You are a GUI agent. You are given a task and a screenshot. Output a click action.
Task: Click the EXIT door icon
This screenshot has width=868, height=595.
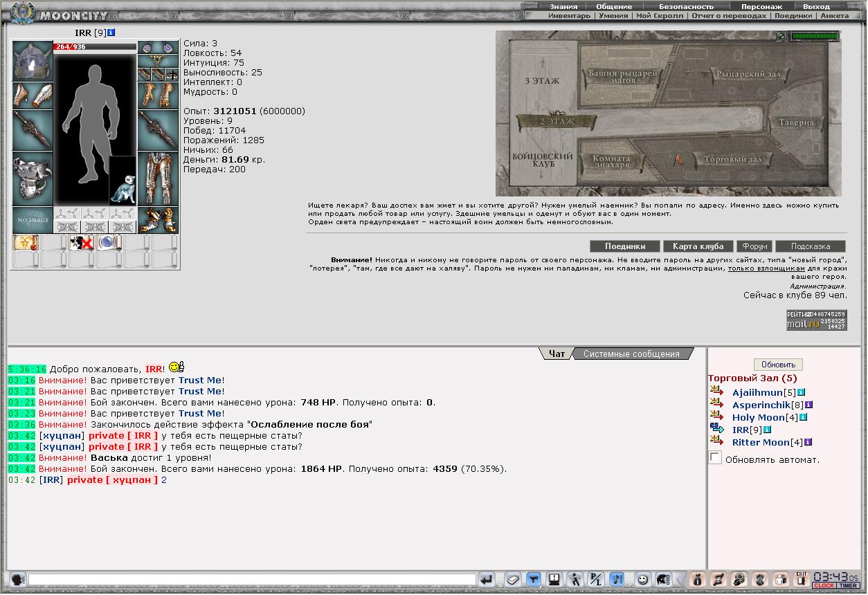point(801,579)
